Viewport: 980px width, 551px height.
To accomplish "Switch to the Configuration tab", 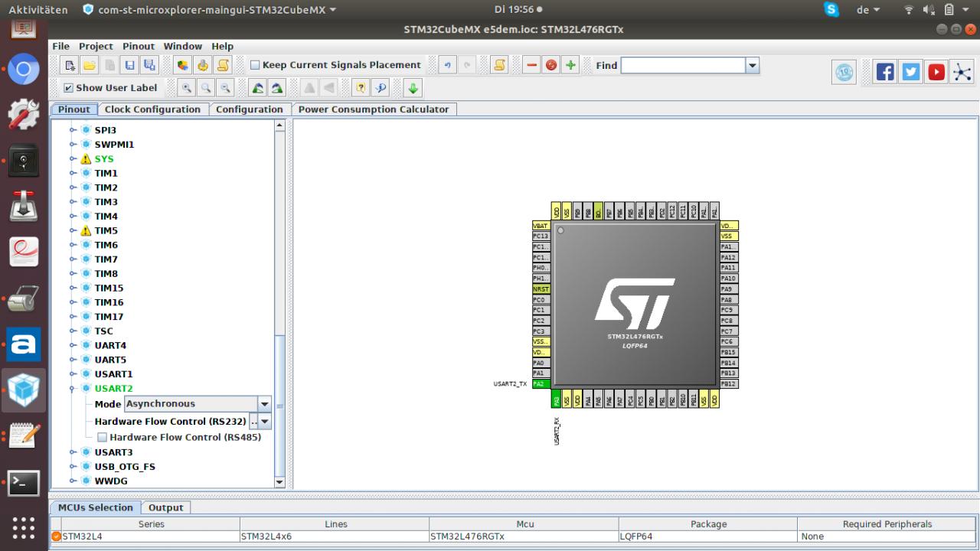I will [x=250, y=109].
